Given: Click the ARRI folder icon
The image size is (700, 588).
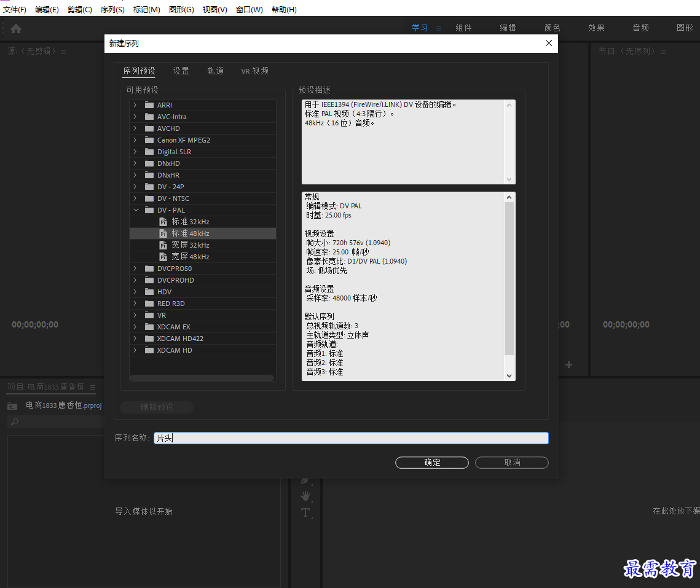Looking at the screenshot, I should pyautogui.click(x=149, y=105).
